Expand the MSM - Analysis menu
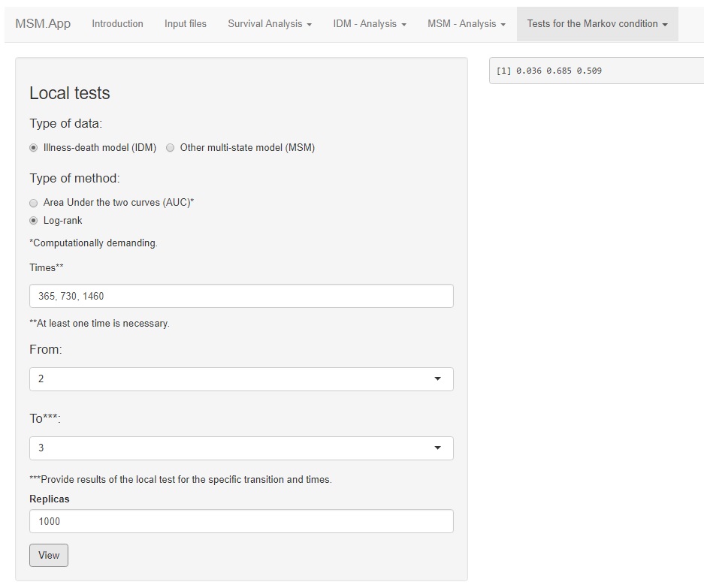Image resolution: width=704 pixels, height=588 pixels. coord(467,24)
